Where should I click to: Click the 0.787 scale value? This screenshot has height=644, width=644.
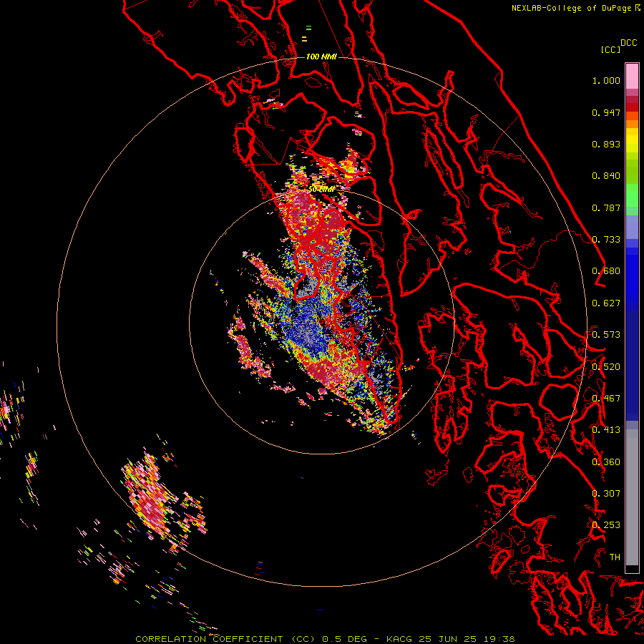(x=606, y=208)
